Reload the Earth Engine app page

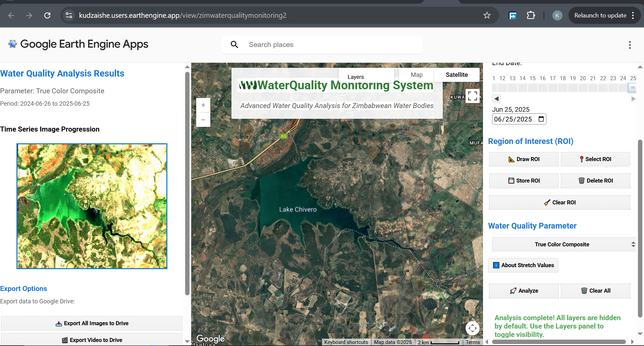(x=47, y=15)
